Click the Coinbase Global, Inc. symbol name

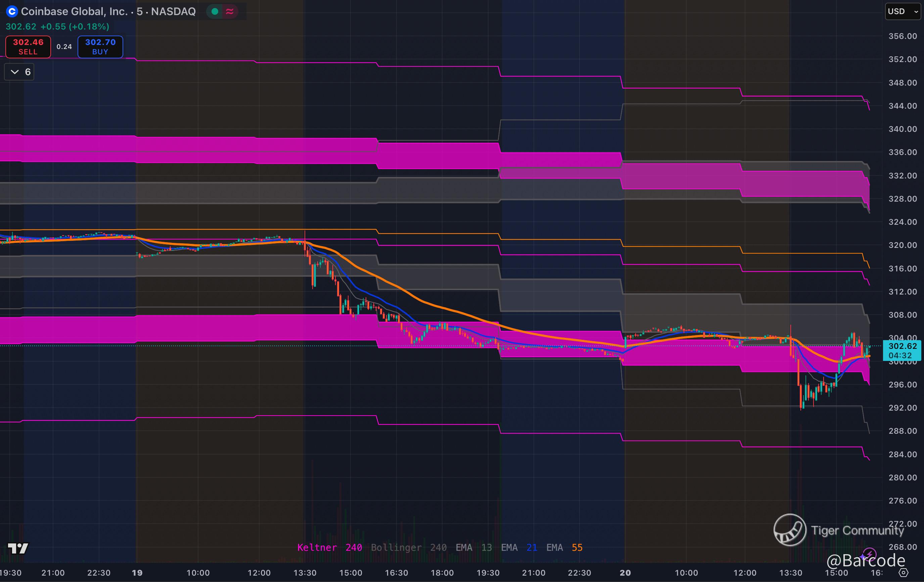[74, 11]
